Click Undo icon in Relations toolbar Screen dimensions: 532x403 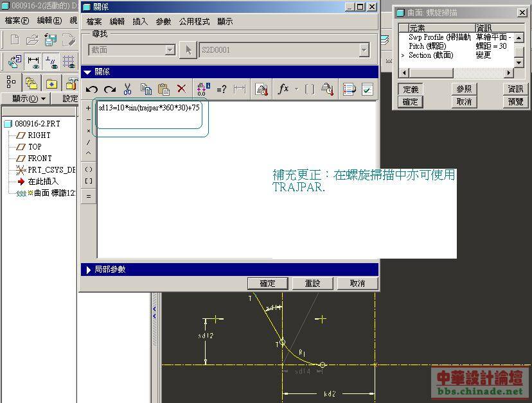(x=92, y=89)
